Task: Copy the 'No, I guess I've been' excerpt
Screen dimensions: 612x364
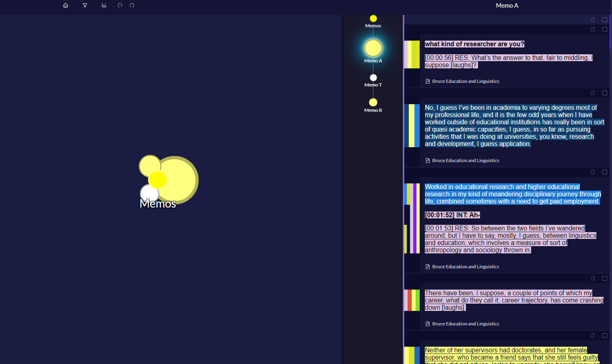Action: tap(593, 93)
